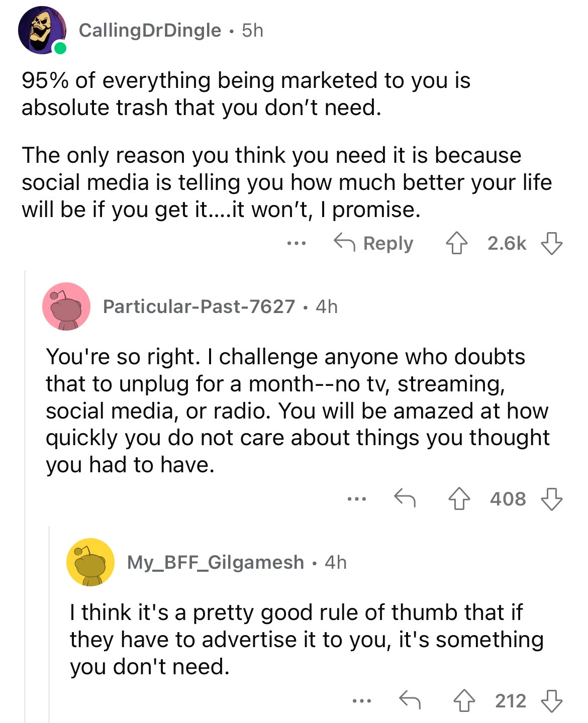Open CallingDrDingle's skull avatar
The height and width of the screenshot is (723, 588).
coord(42,30)
